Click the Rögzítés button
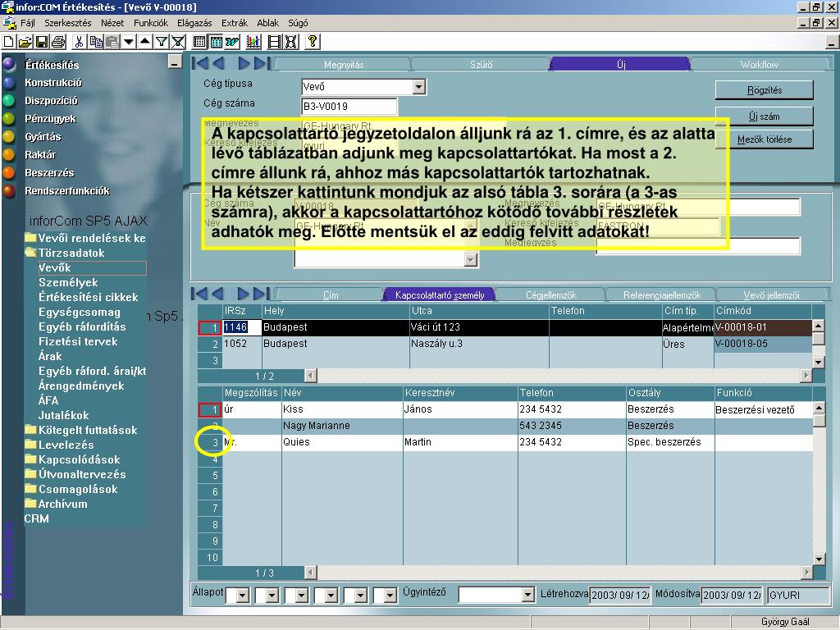 tap(764, 90)
